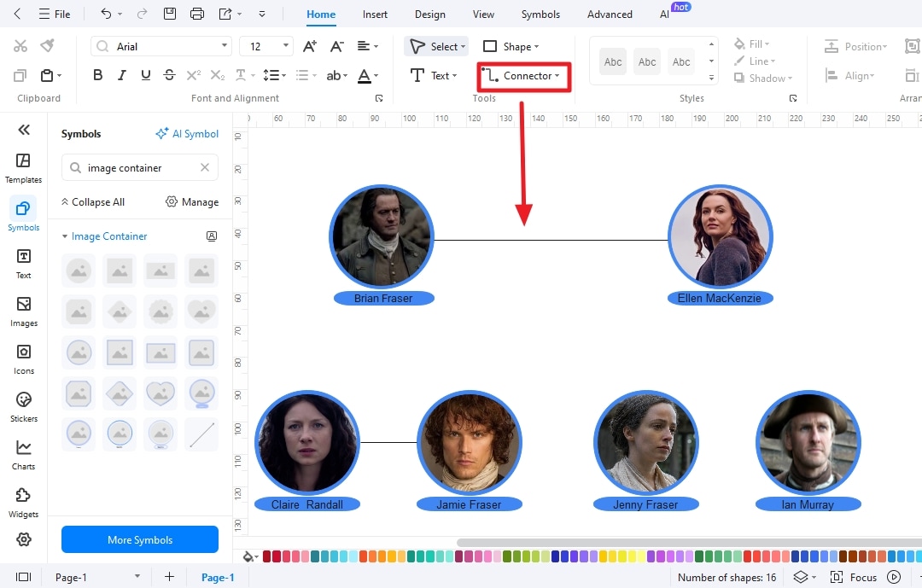This screenshot has height=588, width=922.
Task: Activate the Shape tool
Action: 506,46
